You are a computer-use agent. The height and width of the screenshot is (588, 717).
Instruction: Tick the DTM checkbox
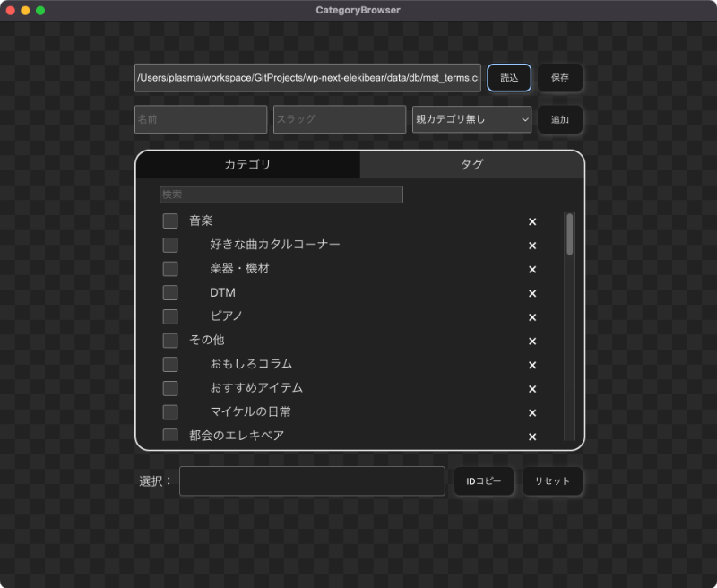[170, 293]
